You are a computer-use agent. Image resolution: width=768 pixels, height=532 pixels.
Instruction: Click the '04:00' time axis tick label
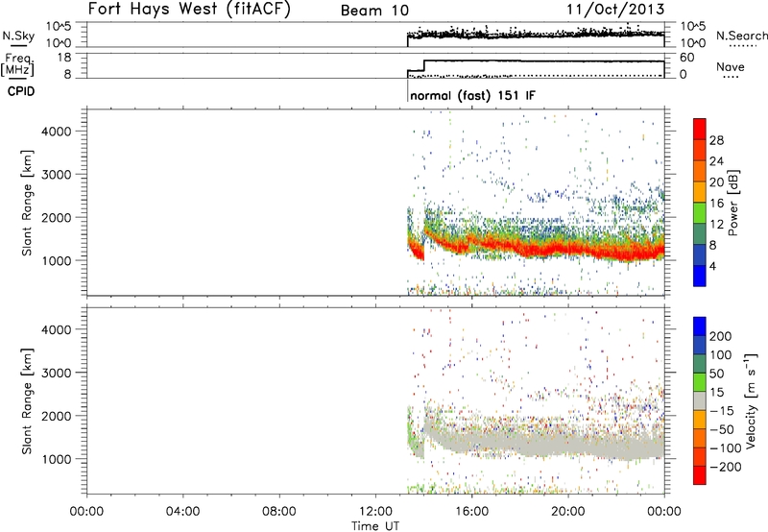tap(182, 512)
